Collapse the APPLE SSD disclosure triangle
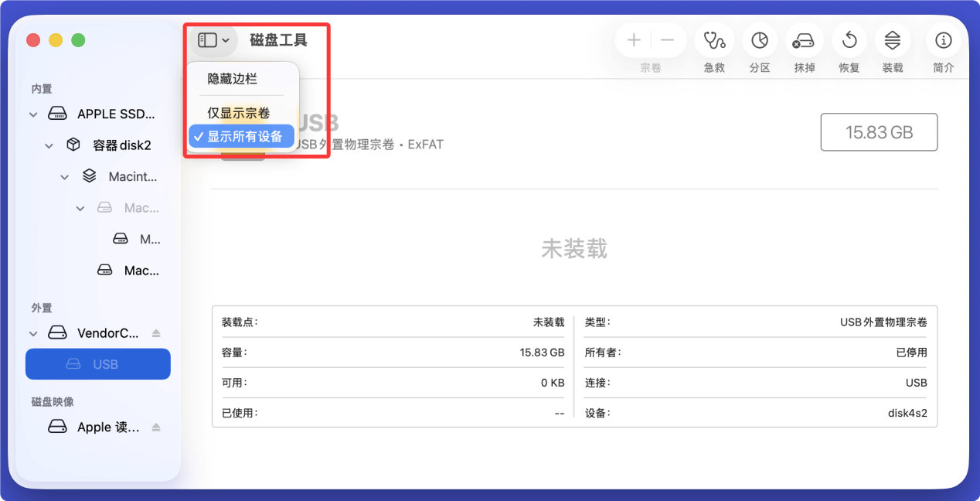This screenshot has height=501, width=980. coord(32,113)
